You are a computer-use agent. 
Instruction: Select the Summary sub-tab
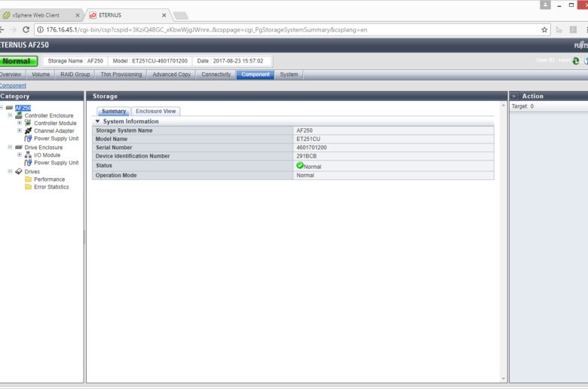(x=114, y=111)
